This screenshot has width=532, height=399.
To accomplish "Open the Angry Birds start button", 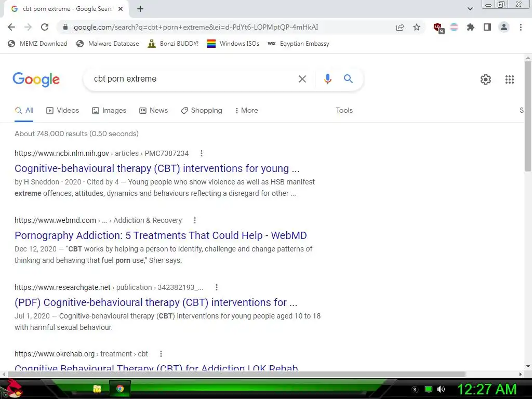I will pos(11,389).
